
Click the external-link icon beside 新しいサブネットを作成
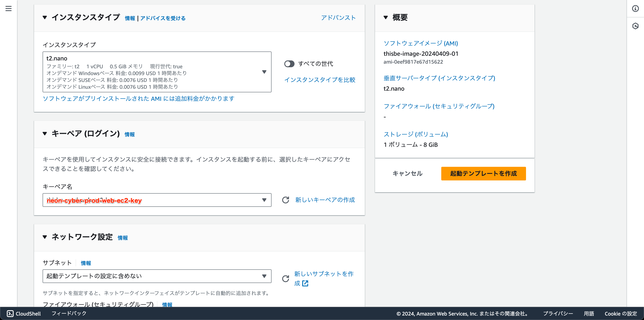pos(305,283)
